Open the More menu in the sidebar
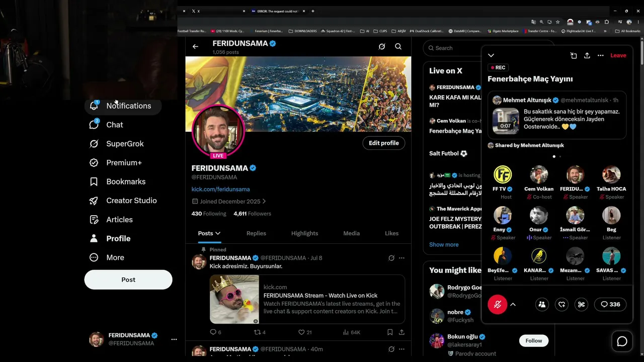The height and width of the screenshot is (362, 644). point(107,257)
